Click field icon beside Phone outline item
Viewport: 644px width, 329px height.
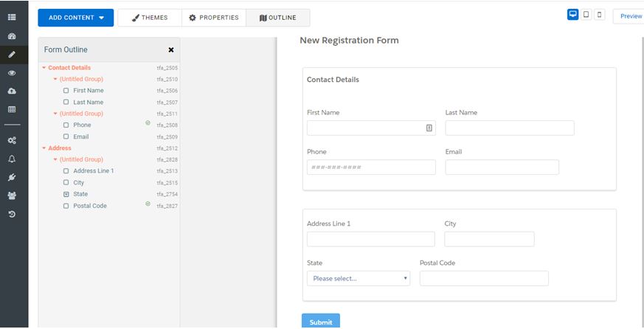66,125
